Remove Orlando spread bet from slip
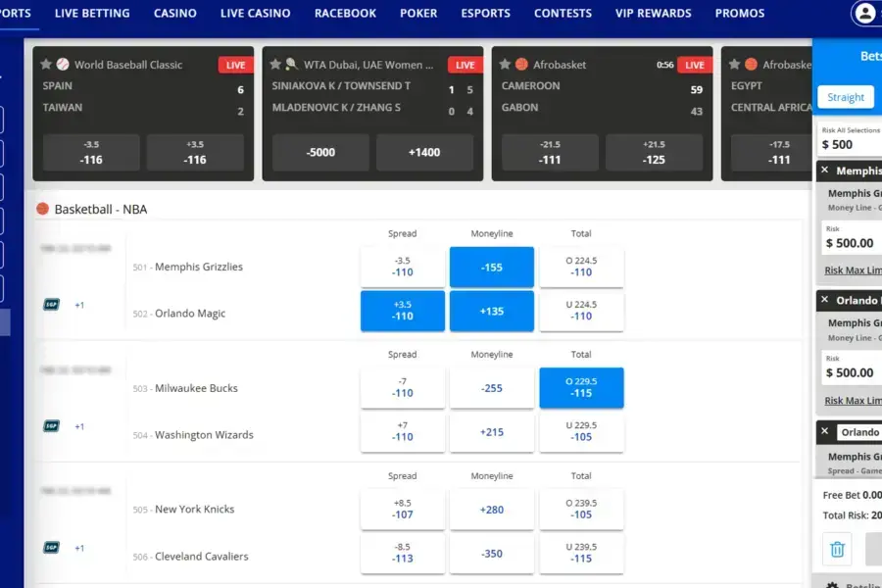The height and width of the screenshot is (588, 882). point(824,431)
